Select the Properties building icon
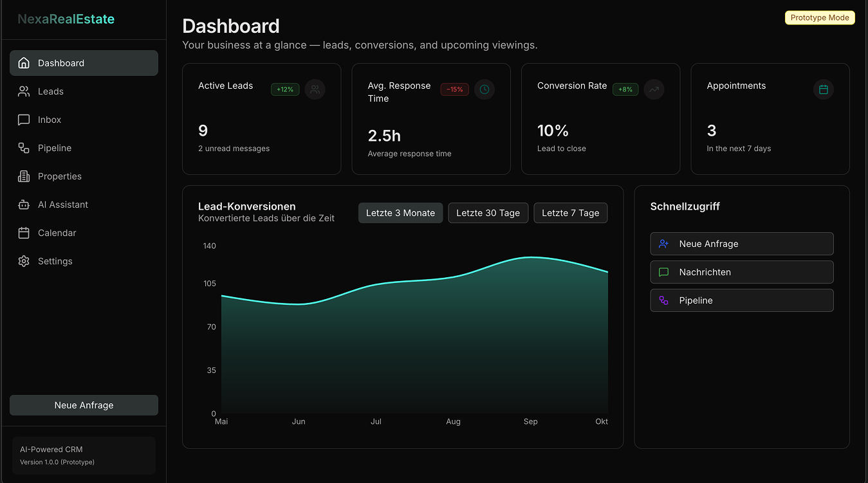The width and height of the screenshot is (868, 483). (24, 176)
